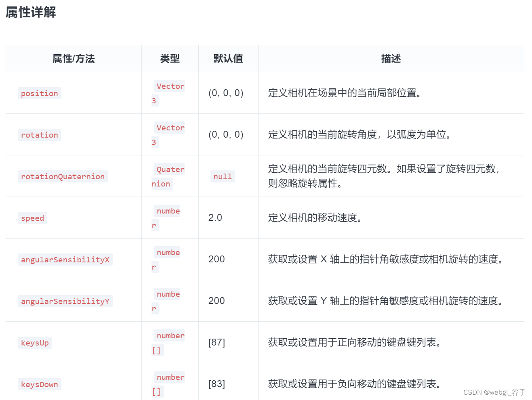The height and width of the screenshot is (400, 532).
Task: Click the rotation property code label
Action: click(40, 135)
